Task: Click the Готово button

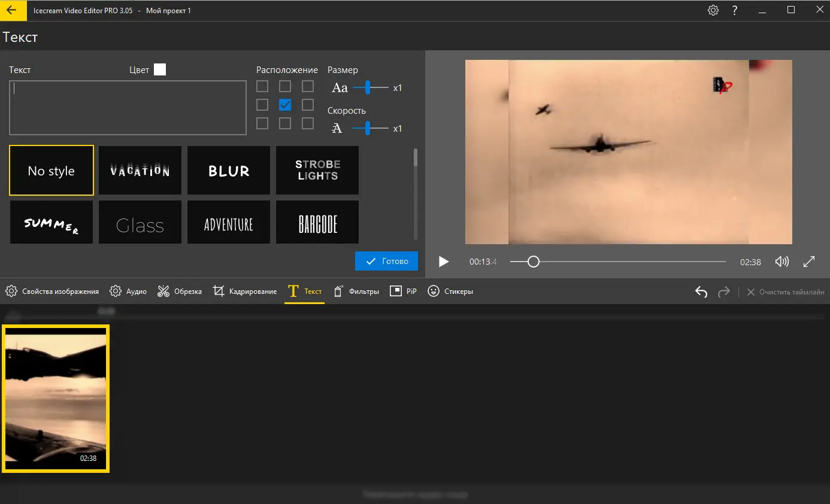Action: (386, 261)
